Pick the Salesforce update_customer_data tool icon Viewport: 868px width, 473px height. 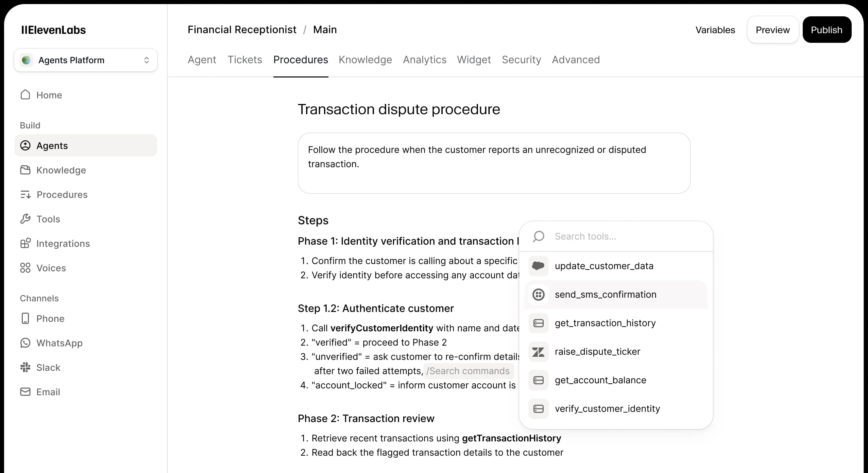pos(539,266)
